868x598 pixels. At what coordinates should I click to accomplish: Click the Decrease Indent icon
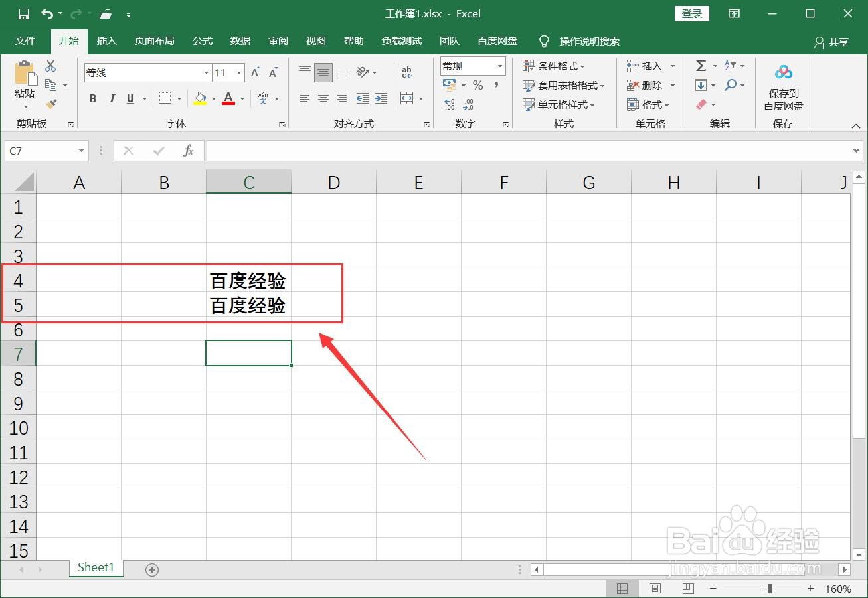click(x=363, y=98)
